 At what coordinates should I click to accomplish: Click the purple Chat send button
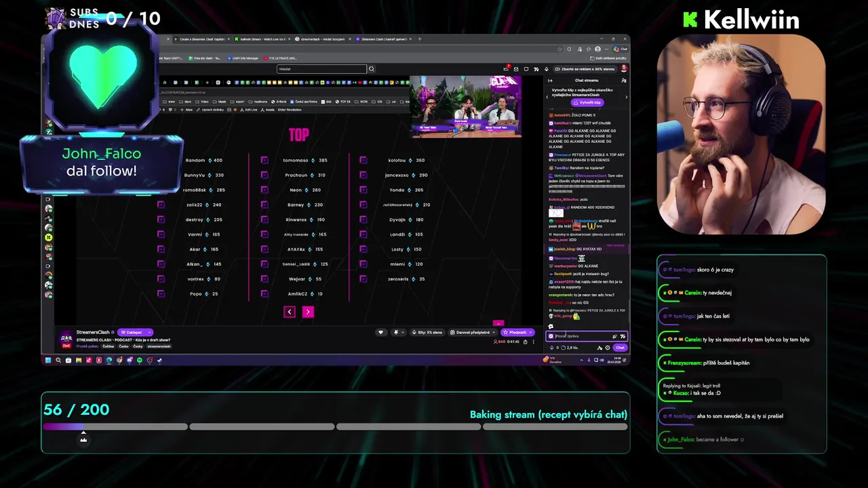(620, 348)
